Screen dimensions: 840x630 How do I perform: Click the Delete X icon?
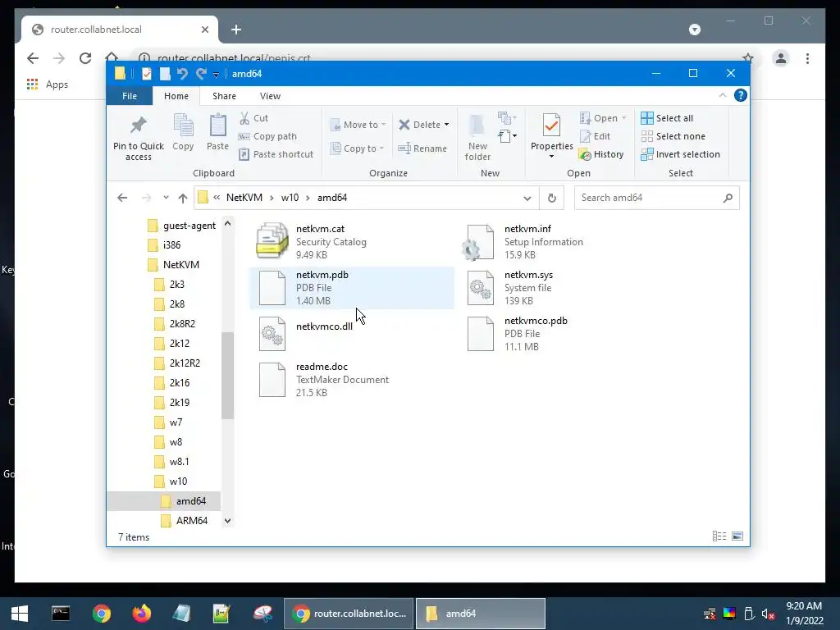(x=404, y=125)
